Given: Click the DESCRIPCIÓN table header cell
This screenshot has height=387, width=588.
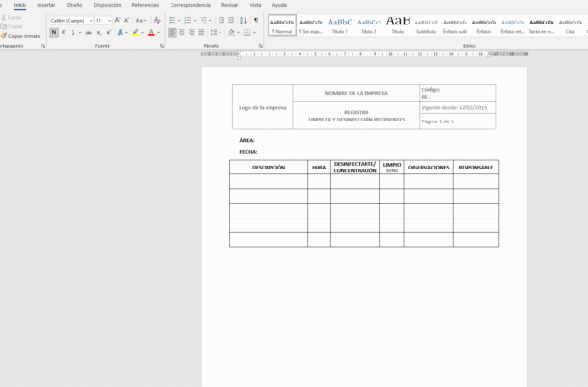Looking at the screenshot, I should (x=269, y=168).
